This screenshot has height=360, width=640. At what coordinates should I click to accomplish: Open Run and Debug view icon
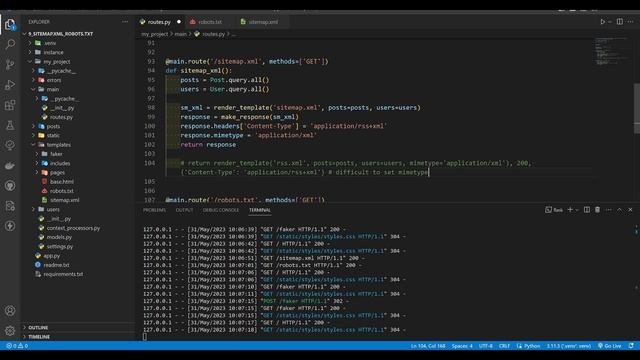pos(10,84)
